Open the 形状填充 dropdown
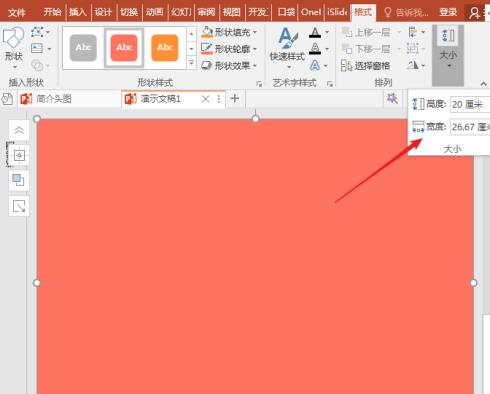This screenshot has width=490, height=394. coord(229,32)
